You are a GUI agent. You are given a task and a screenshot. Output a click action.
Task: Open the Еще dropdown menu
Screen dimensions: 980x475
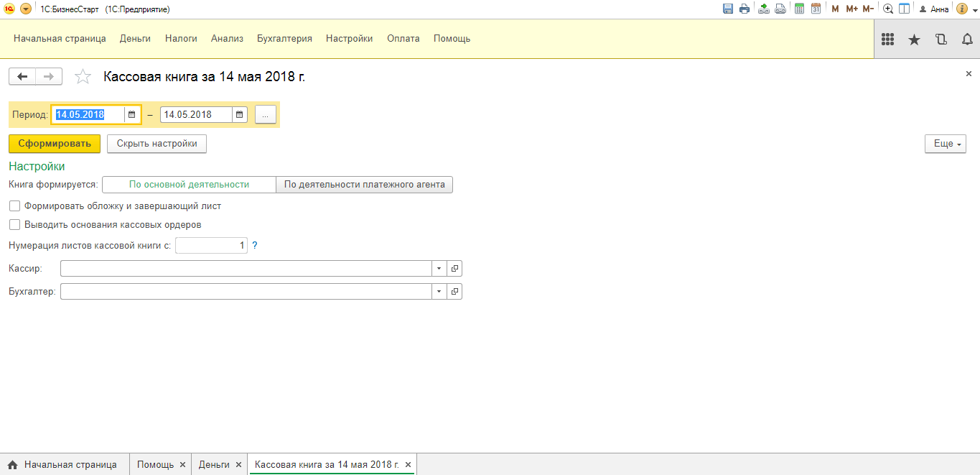click(946, 144)
